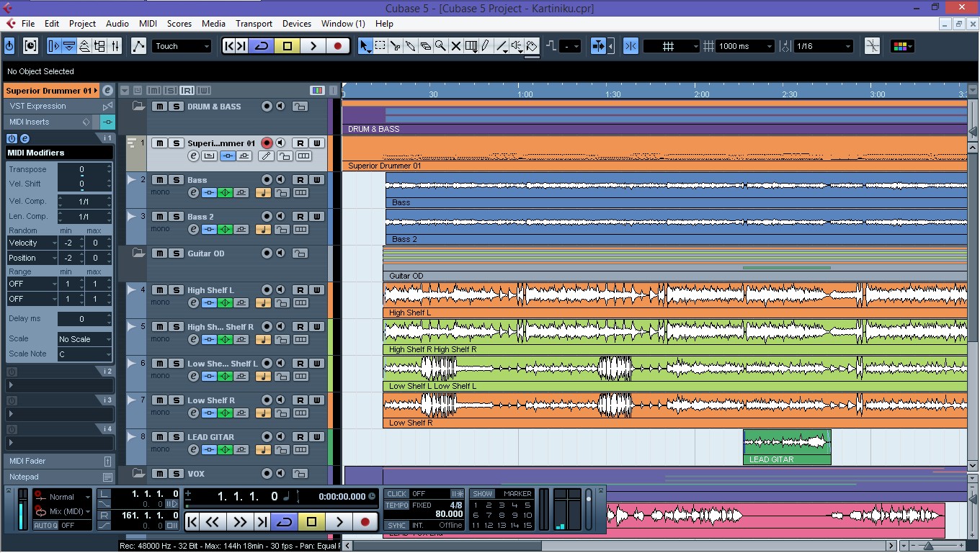Toggle Write automation on Bass track
980x553 pixels.
tap(317, 180)
